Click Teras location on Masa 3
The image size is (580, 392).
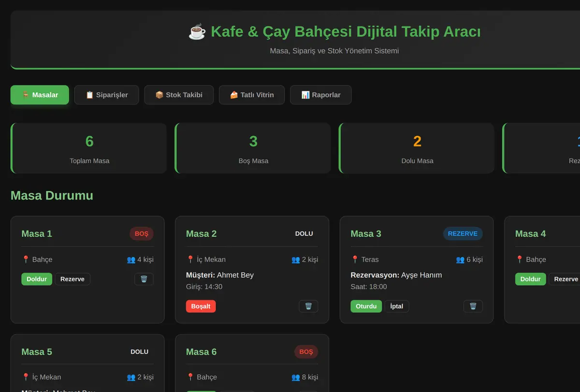click(x=365, y=260)
